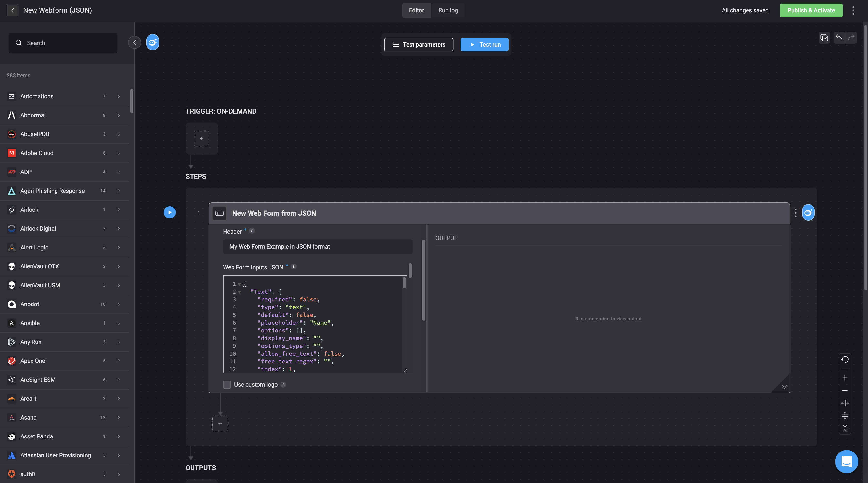Reset the canvas zoom view

click(845, 359)
